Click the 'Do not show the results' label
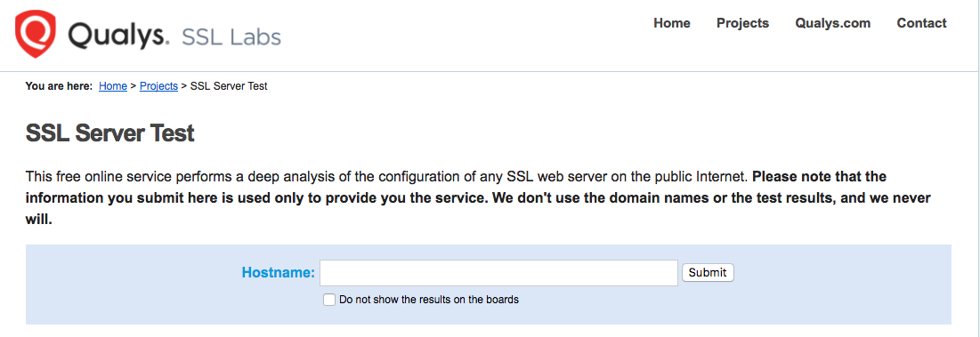 [x=429, y=300]
